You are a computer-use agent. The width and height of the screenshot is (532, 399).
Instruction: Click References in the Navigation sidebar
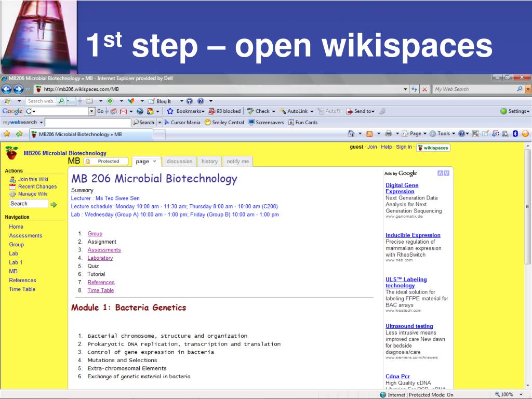pos(22,280)
